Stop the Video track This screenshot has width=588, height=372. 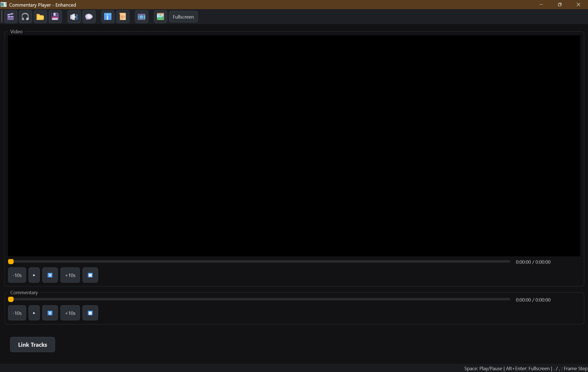pos(90,275)
